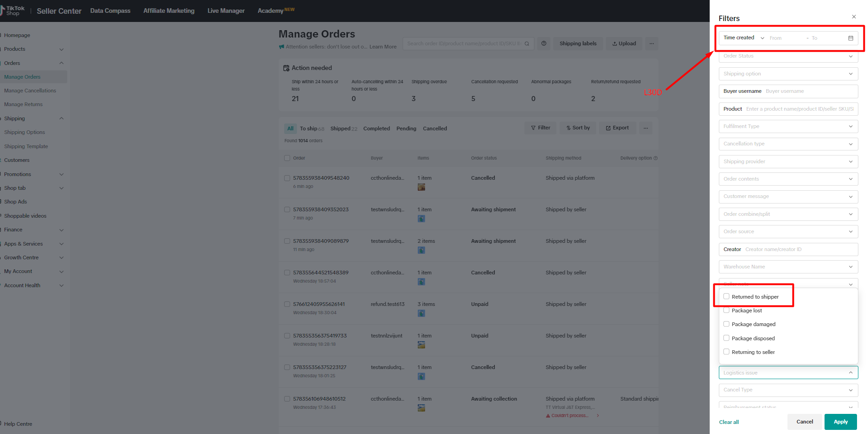The height and width of the screenshot is (434, 868).
Task: Select order 578355938409548240 checkbox
Action: (287, 178)
